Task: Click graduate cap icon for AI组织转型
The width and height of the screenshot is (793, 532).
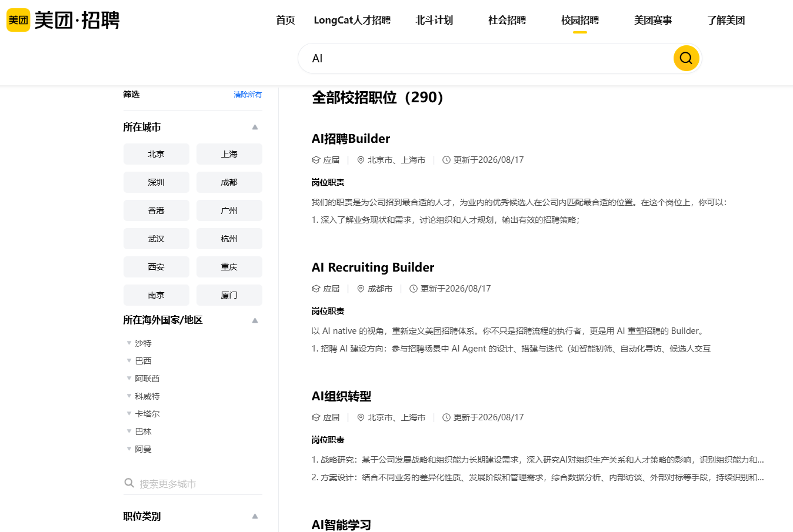Action: click(x=316, y=417)
